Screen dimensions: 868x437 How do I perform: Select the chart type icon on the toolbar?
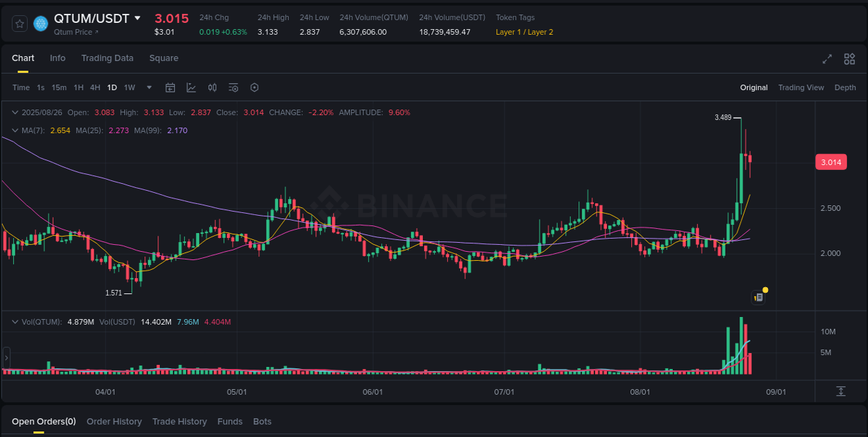192,87
